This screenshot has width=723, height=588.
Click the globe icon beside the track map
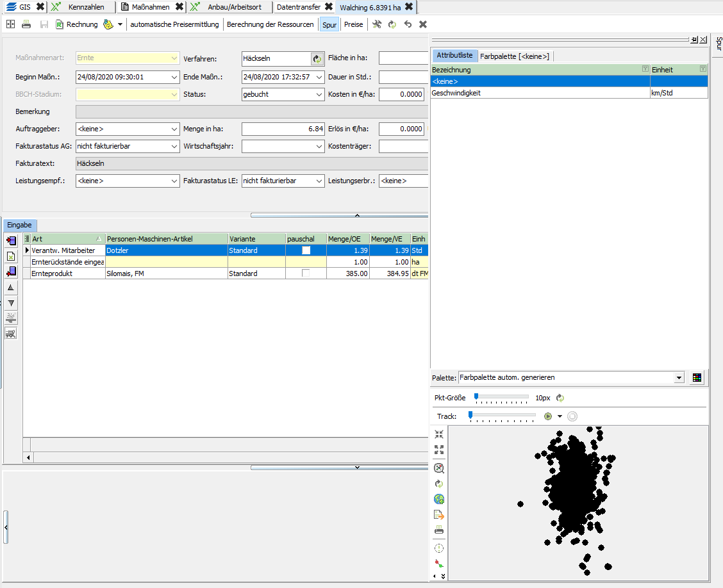[x=439, y=500]
